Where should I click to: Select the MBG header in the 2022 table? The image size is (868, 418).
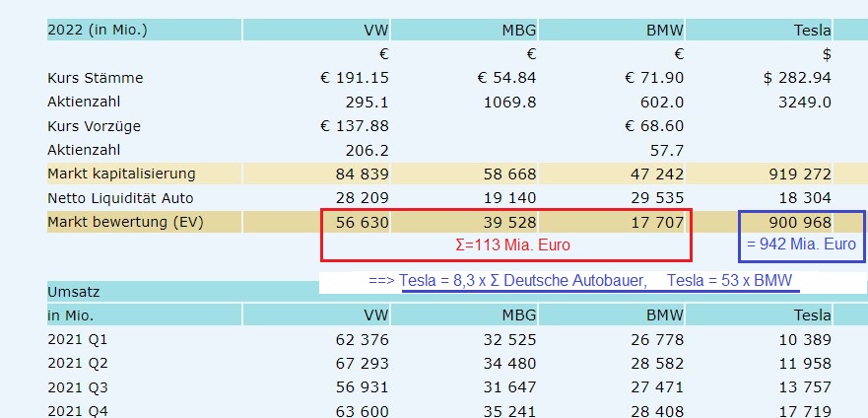(520, 30)
